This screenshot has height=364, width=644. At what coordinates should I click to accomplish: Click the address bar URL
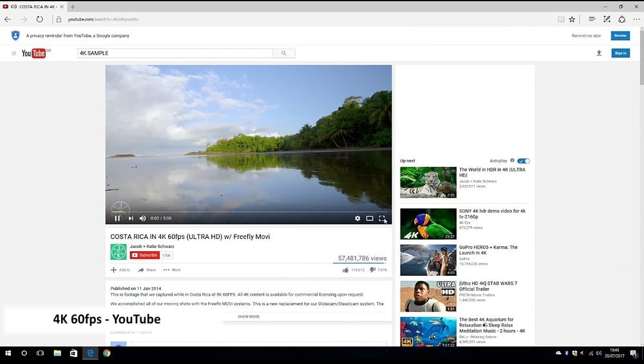tap(103, 19)
